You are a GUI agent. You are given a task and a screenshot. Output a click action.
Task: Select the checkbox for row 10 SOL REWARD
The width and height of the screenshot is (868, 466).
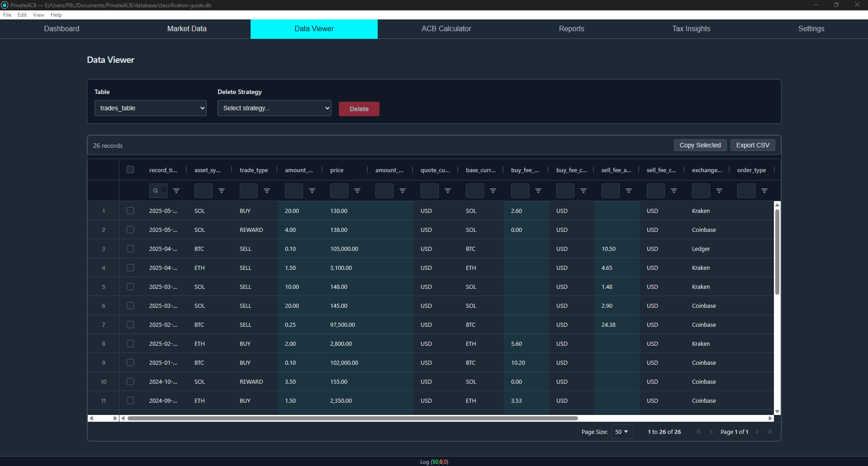pos(130,381)
